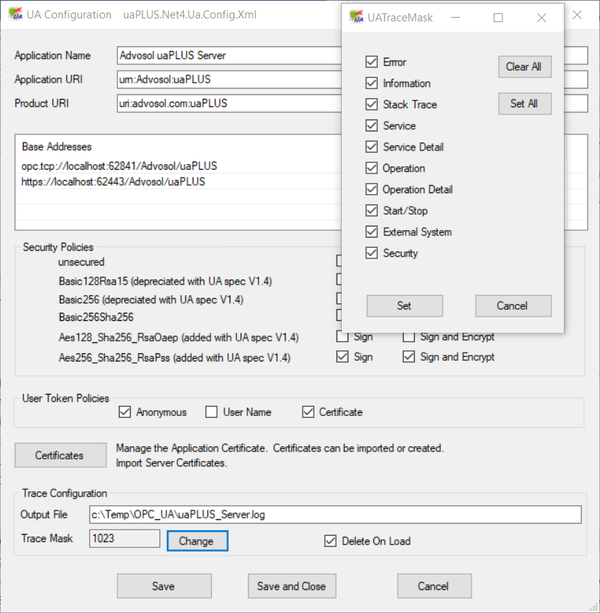
Task: Click the Basic256Sha256 policy label
Action: click(96, 317)
